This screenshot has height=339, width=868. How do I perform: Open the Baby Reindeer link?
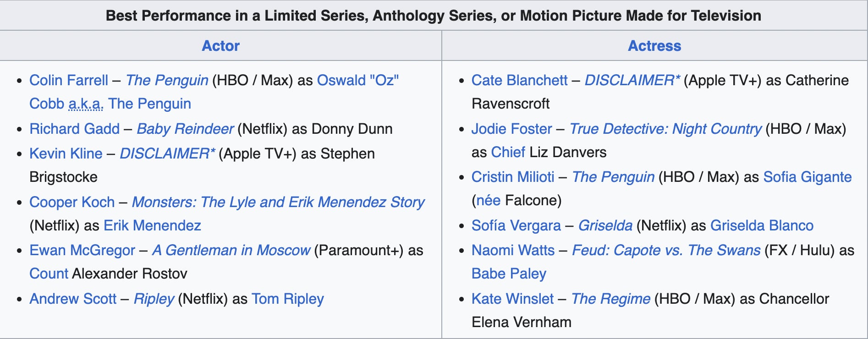pos(185,129)
